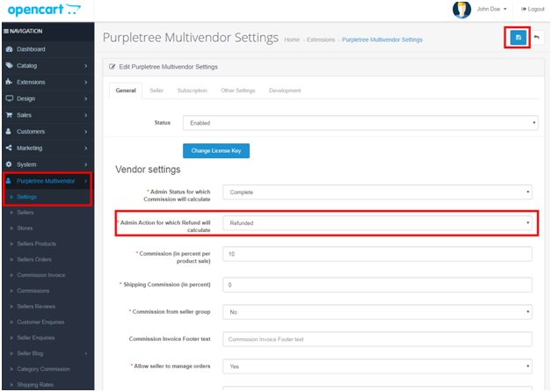Open the Stores submenu item
The width and height of the screenshot is (552, 392).
[25, 228]
